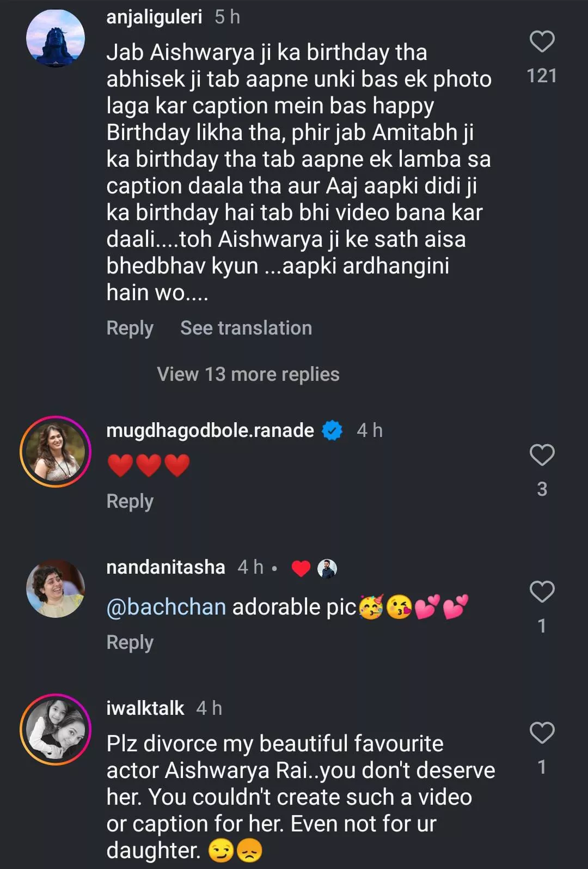Reply to nandanitasha's adorable pic comment
The width and height of the screenshot is (588, 869).
click(130, 642)
